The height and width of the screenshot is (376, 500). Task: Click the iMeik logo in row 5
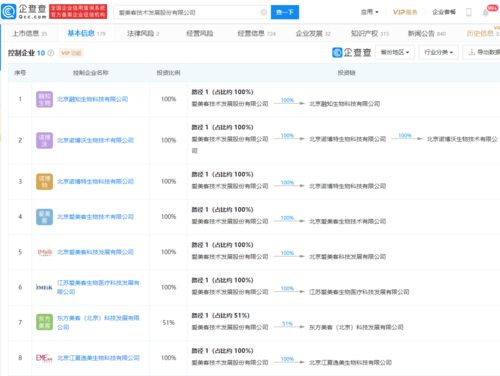[x=44, y=252]
